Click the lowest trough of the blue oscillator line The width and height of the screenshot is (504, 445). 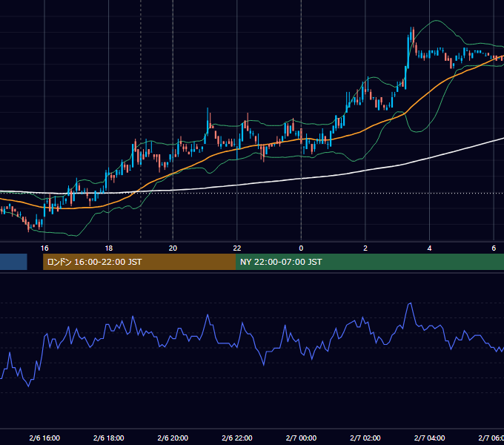pos(28,386)
